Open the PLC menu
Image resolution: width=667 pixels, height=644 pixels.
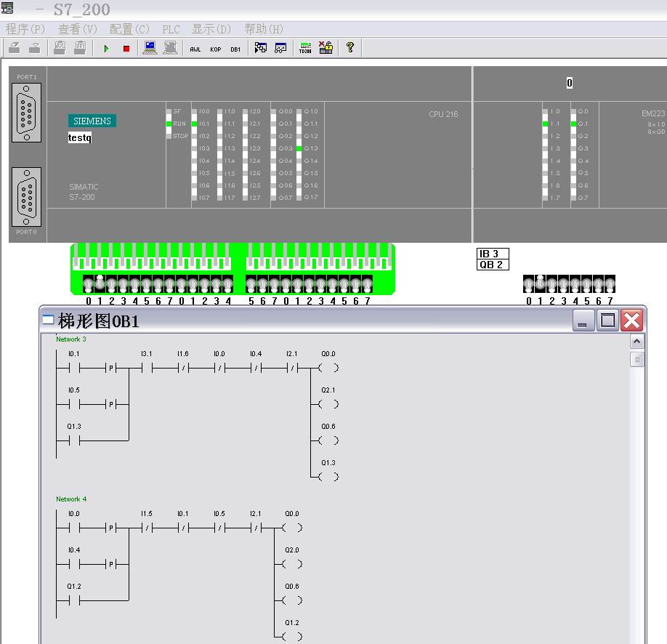171,29
